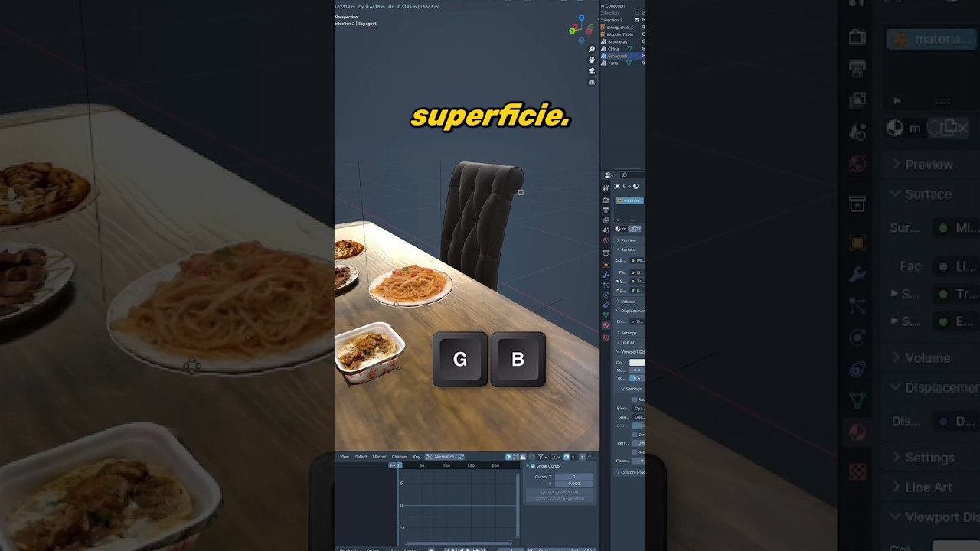The image size is (980, 551).
Task: Open the Modifiers wrench tab icon
Action: [x=606, y=275]
